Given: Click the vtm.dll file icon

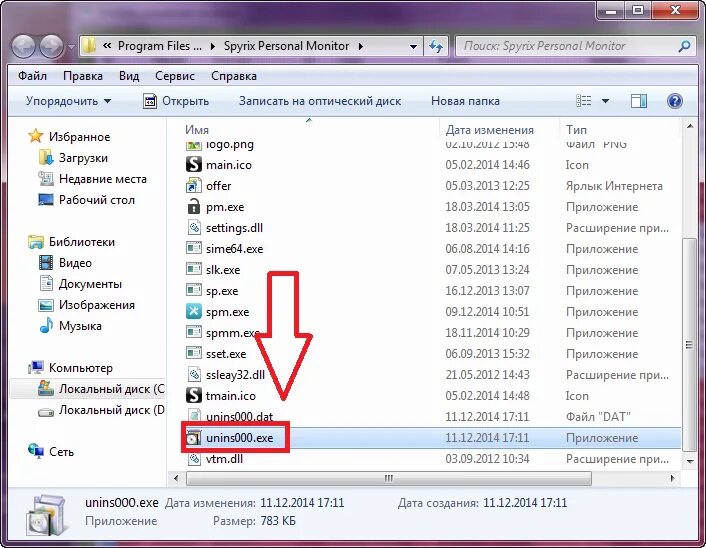Looking at the screenshot, I should point(194,459).
